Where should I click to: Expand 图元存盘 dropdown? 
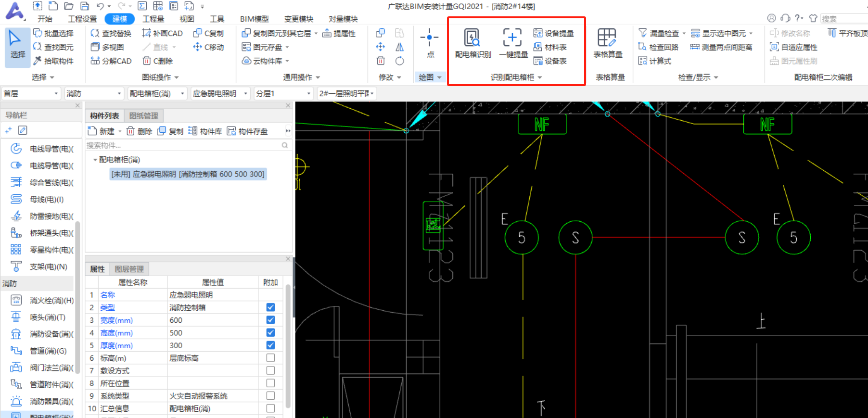pos(287,47)
